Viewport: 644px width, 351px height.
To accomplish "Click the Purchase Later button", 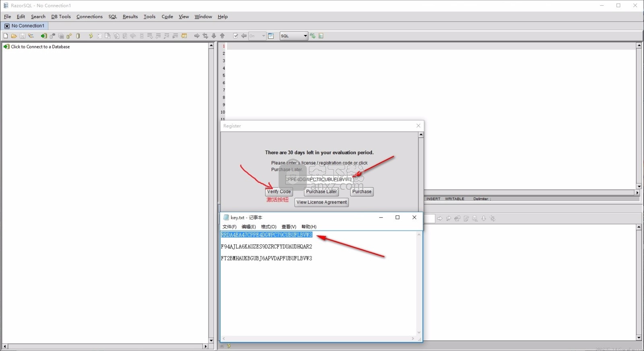I will tap(321, 192).
